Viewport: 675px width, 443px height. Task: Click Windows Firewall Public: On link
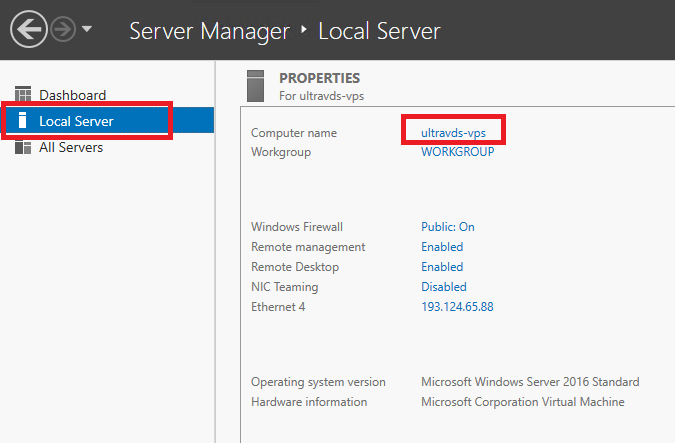448,227
